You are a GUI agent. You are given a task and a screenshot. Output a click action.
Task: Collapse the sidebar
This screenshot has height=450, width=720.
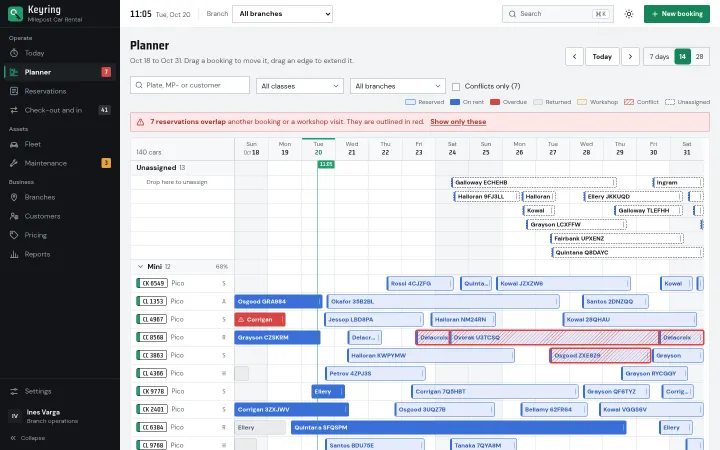[x=28, y=438]
